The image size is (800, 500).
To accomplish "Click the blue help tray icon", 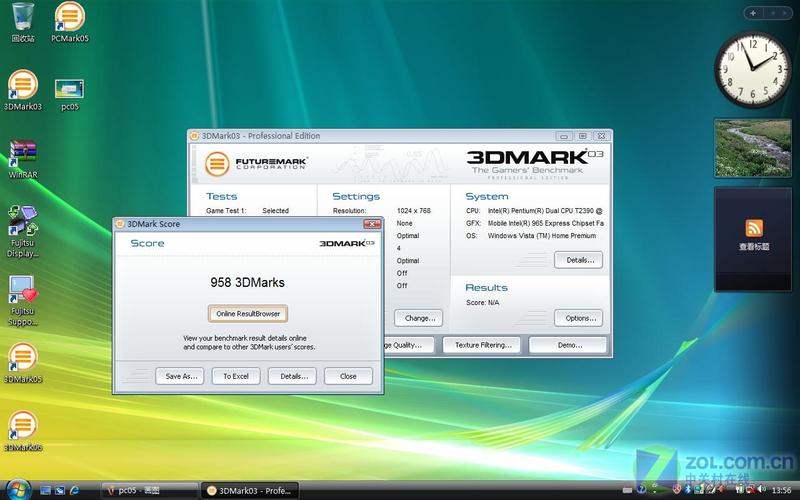I will tap(641, 489).
